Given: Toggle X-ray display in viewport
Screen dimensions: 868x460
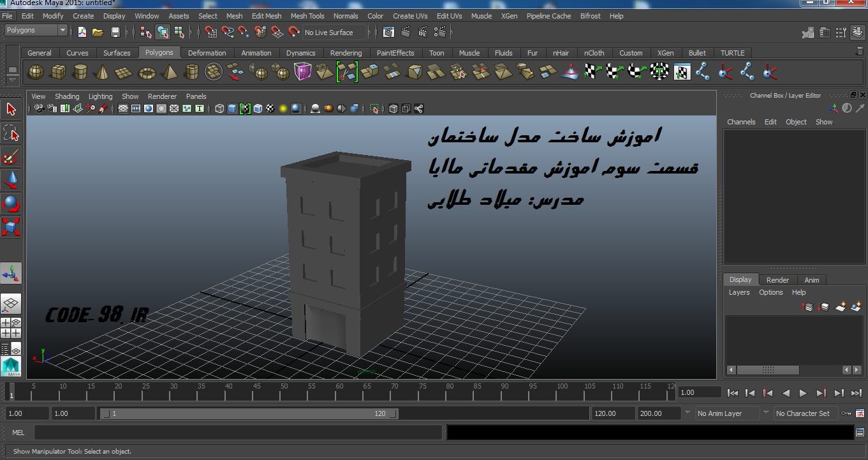Looking at the screenshot, I should (394, 108).
